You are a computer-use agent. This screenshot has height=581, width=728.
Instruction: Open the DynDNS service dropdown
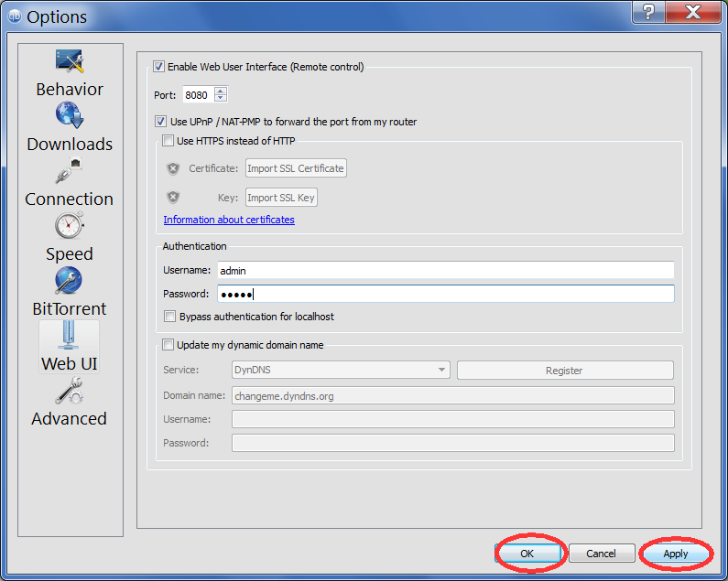pos(341,370)
